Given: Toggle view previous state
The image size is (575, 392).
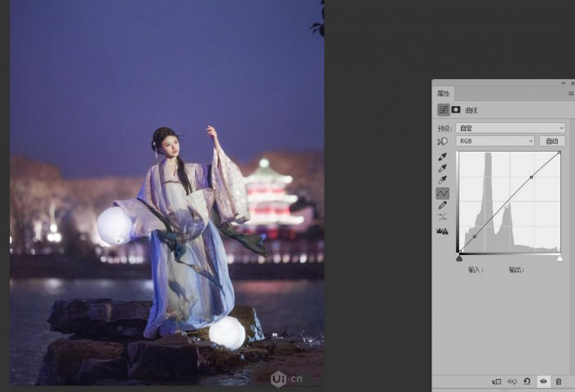Looking at the screenshot, I should (x=512, y=381).
